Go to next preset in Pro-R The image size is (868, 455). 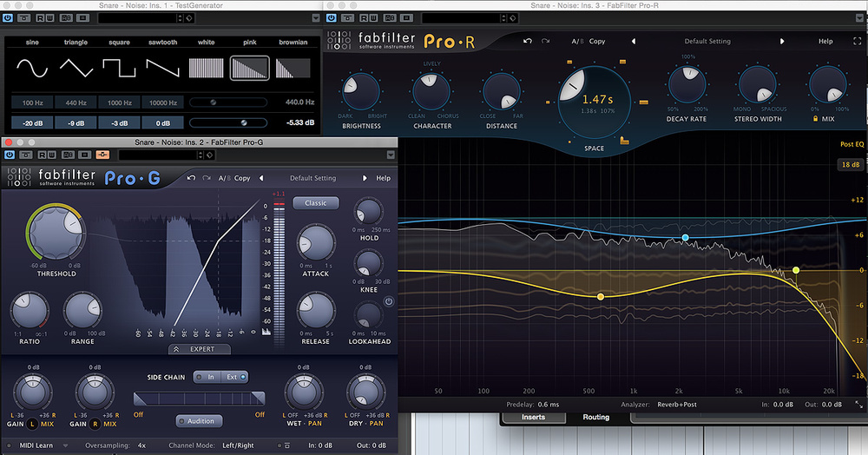tap(782, 41)
